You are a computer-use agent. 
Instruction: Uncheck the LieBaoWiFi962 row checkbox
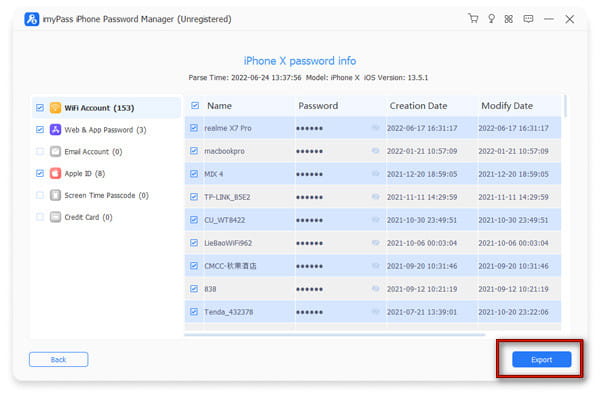194,243
